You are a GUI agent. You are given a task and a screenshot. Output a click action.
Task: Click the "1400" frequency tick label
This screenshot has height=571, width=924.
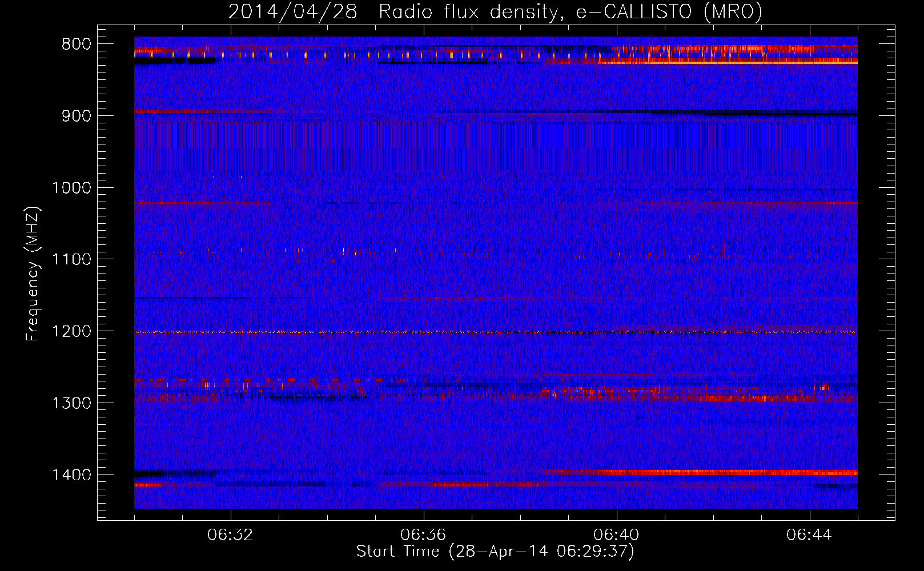coord(71,475)
